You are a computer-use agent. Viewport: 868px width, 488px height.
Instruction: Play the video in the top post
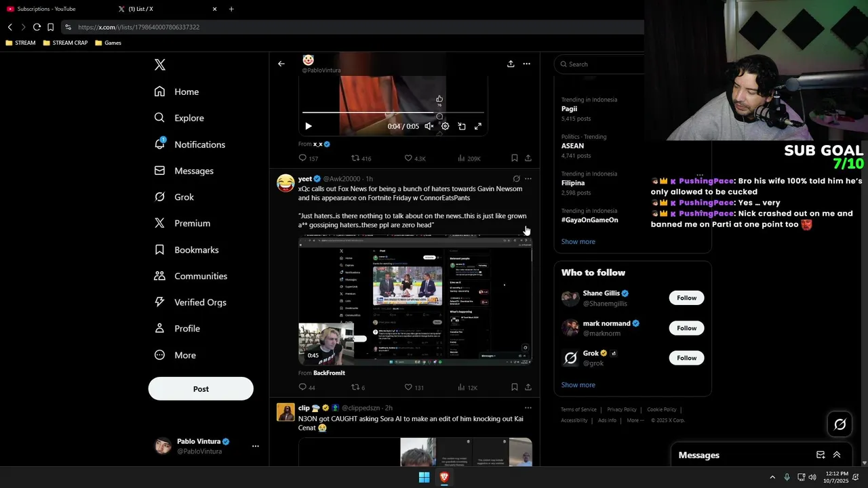tap(309, 126)
